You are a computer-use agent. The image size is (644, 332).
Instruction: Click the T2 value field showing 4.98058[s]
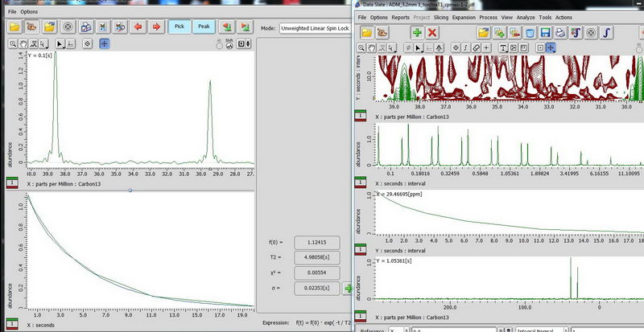pos(317,257)
